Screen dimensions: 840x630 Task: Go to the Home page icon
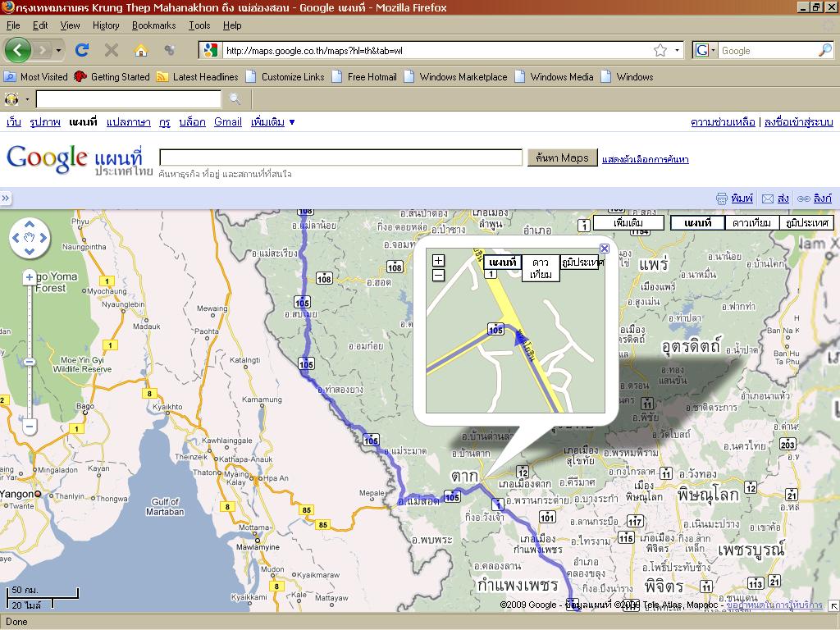(141, 50)
